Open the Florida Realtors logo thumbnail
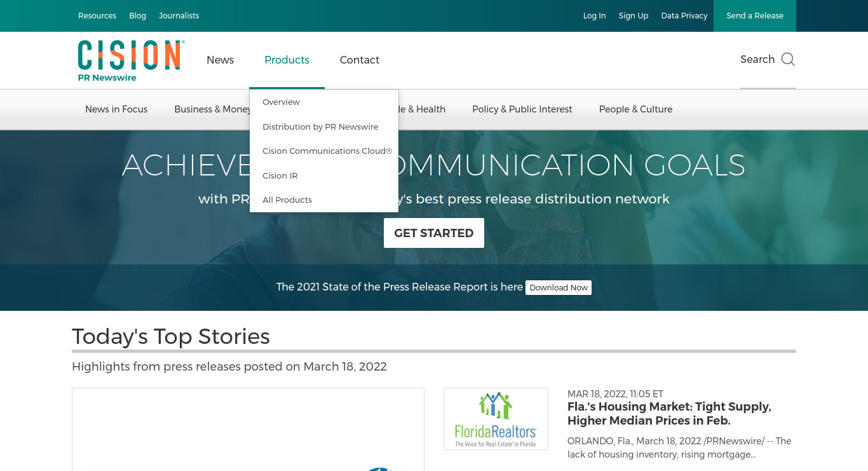Screen dimensions: 868x471 (496, 419)
